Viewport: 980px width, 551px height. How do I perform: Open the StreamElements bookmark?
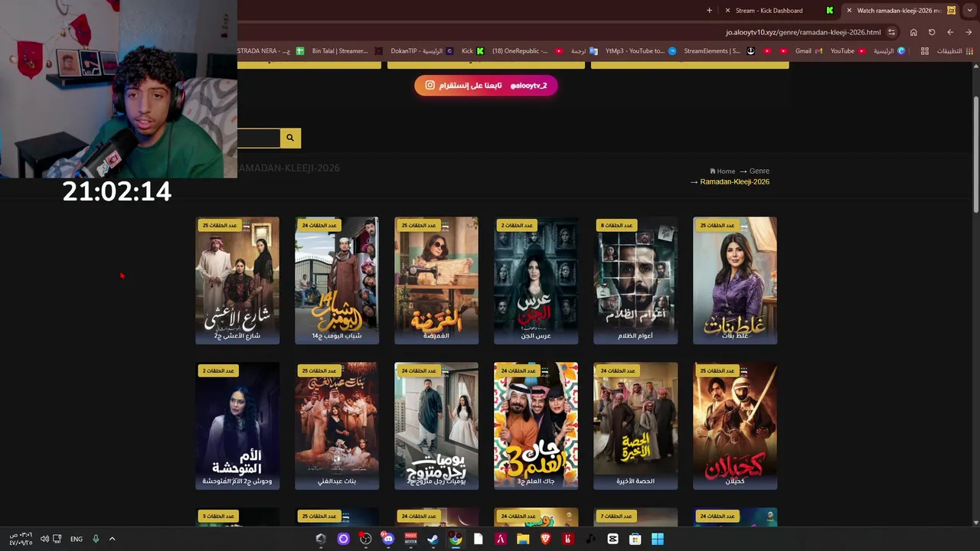pos(719,51)
